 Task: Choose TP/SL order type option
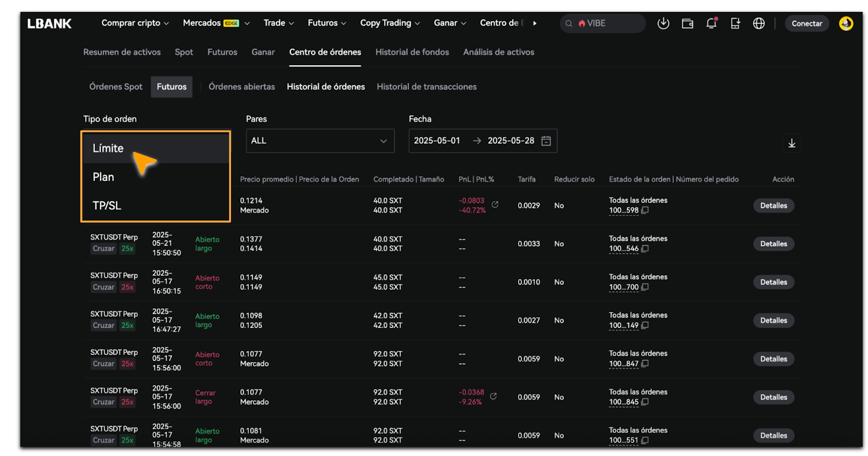(x=107, y=206)
